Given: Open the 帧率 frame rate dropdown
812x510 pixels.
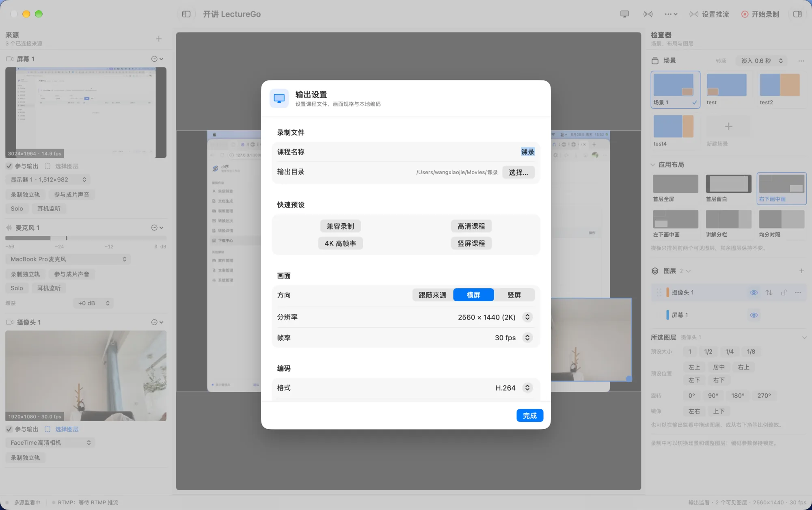Looking at the screenshot, I should click(x=527, y=337).
